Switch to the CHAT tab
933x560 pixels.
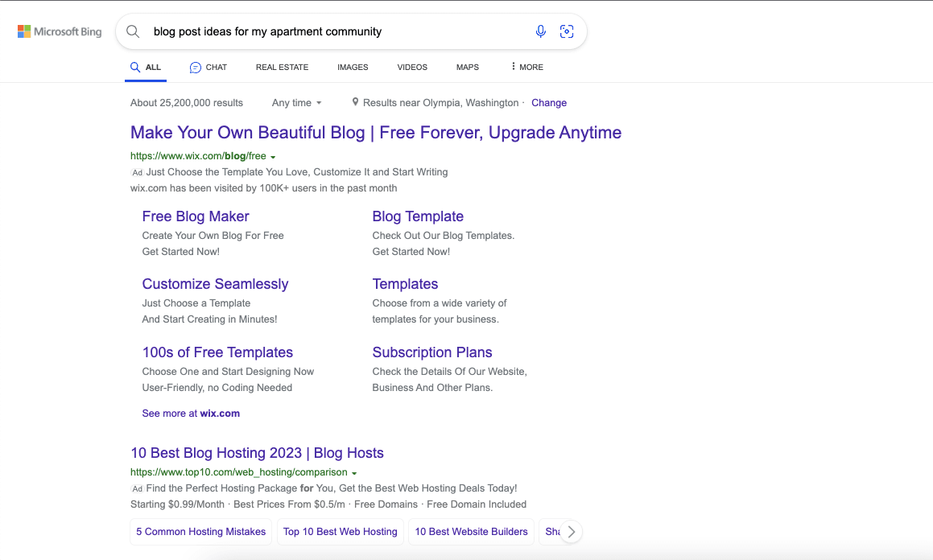[208, 67]
